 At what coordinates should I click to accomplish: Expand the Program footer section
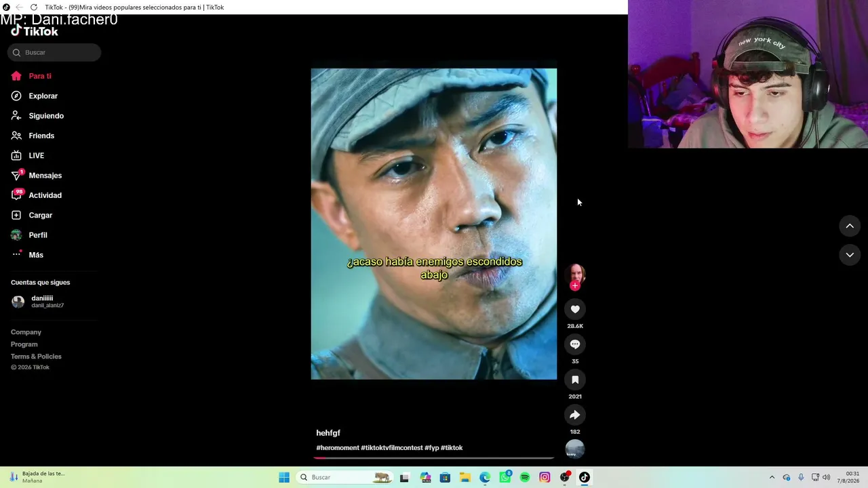[x=24, y=344]
